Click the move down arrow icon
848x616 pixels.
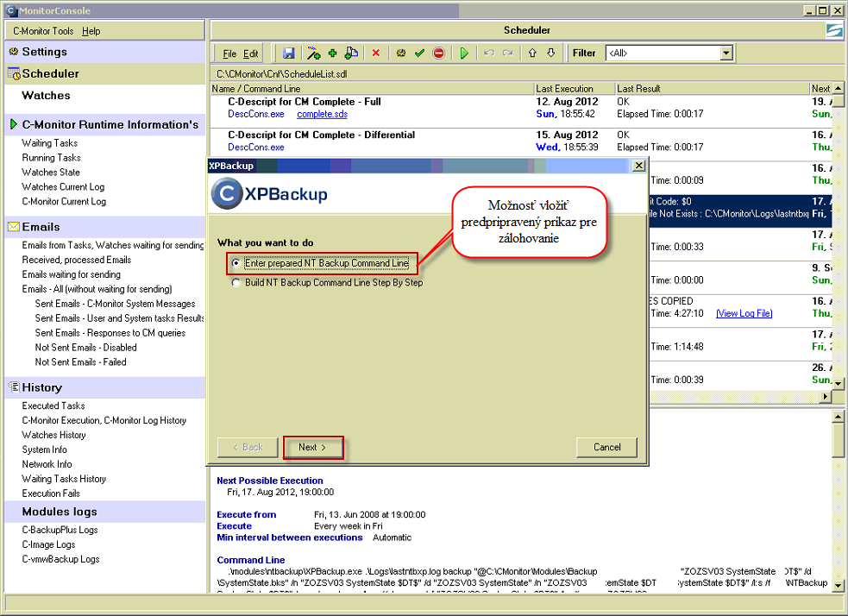click(x=550, y=53)
